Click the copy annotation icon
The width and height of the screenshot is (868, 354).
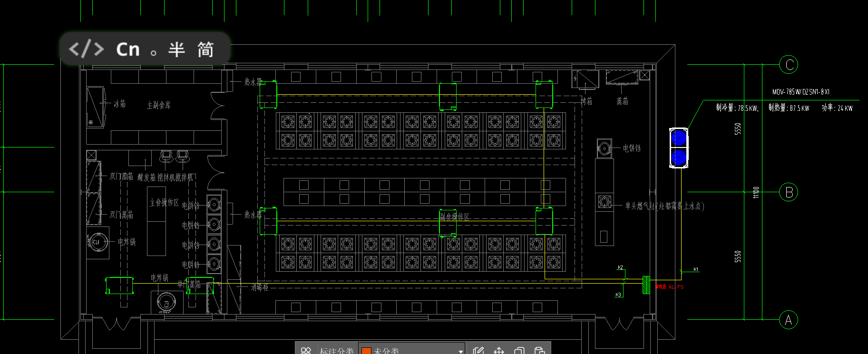coord(519,351)
